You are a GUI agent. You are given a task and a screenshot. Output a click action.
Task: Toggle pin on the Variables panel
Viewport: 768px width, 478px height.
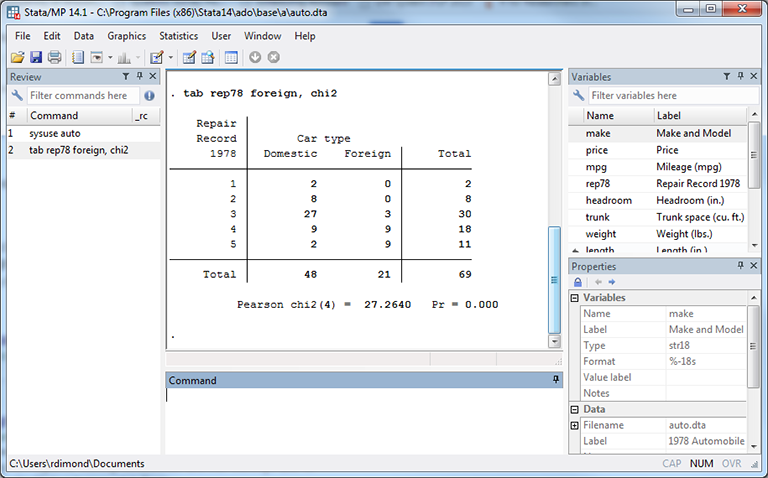tap(740, 77)
